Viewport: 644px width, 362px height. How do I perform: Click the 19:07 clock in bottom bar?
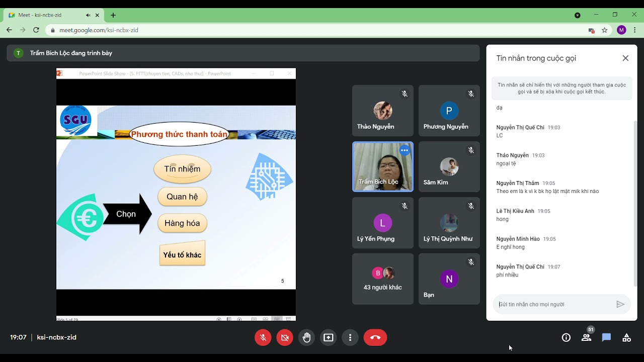pyautogui.click(x=18, y=338)
